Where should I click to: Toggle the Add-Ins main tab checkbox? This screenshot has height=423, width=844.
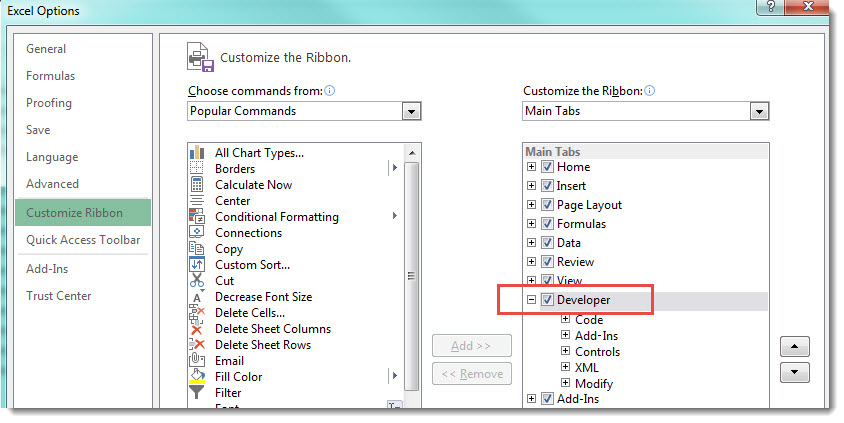coord(547,399)
